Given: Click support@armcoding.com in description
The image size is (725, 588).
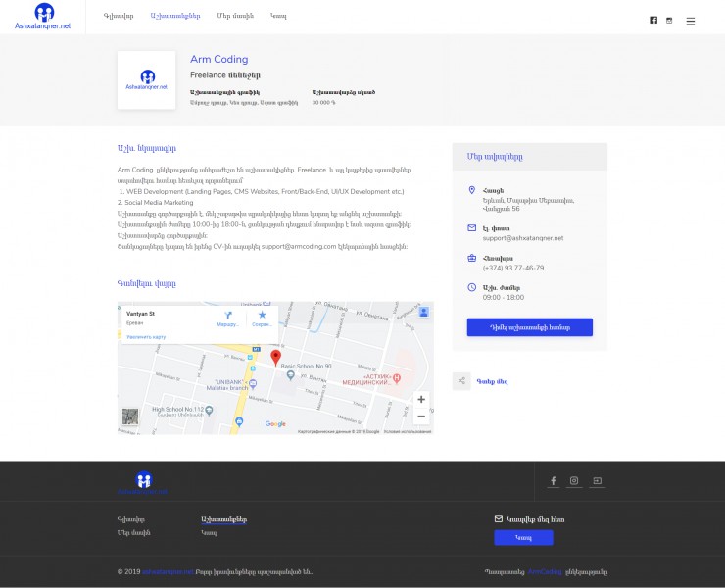Looking at the screenshot, I should [x=299, y=247].
